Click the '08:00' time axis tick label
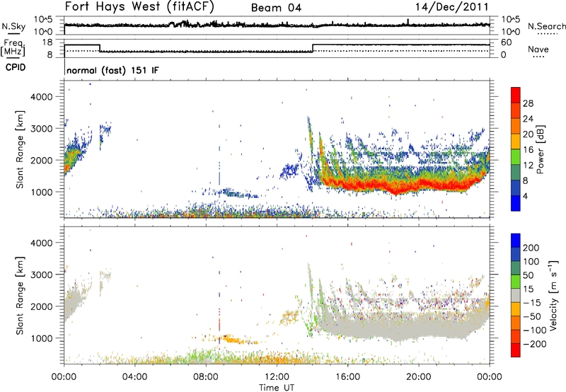This screenshot has height=392, width=566. tap(206, 377)
